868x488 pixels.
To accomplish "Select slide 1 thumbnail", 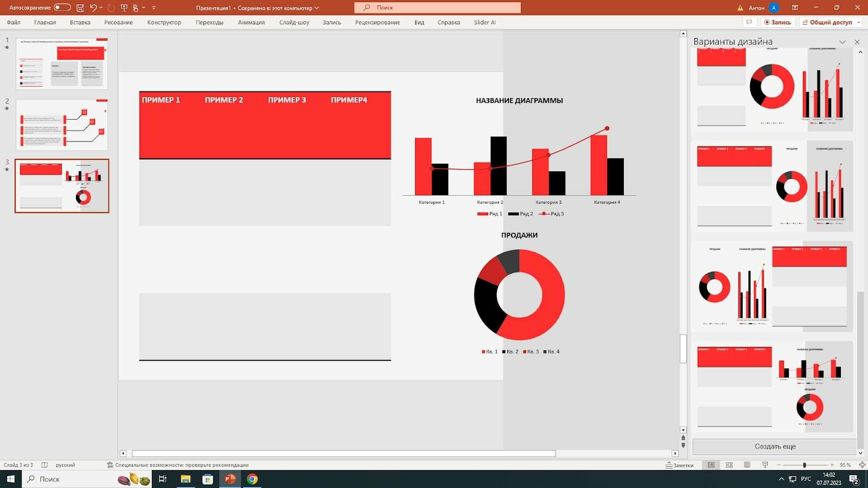I will point(62,63).
